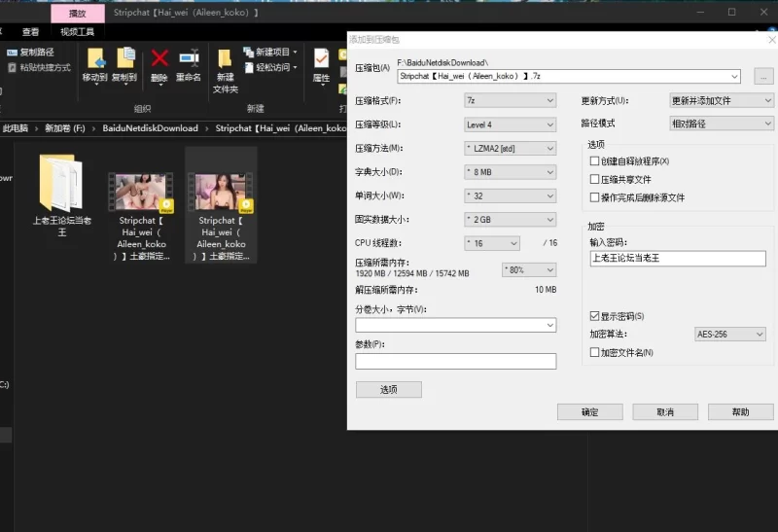
Task: Click the 确定 button
Action: point(590,412)
